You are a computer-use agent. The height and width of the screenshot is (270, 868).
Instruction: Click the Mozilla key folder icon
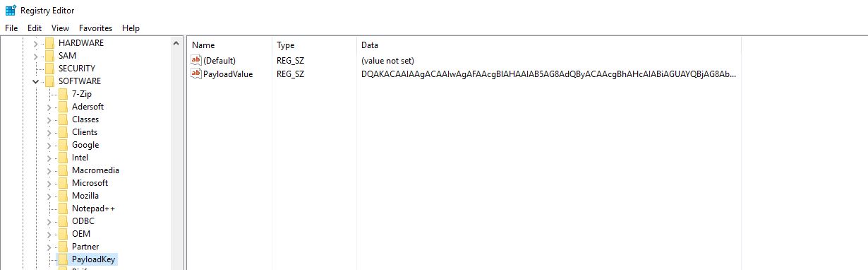tap(63, 196)
